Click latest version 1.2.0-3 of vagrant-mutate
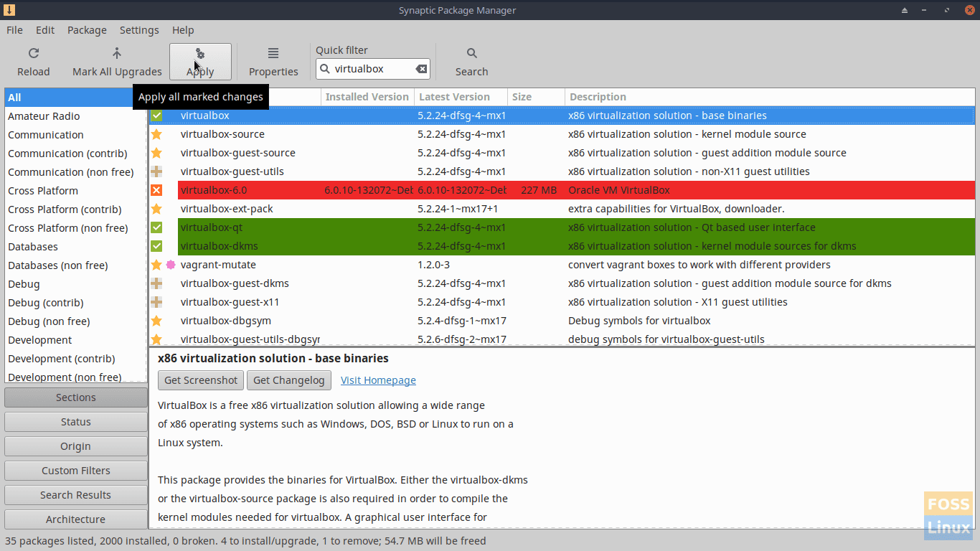 point(433,265)
